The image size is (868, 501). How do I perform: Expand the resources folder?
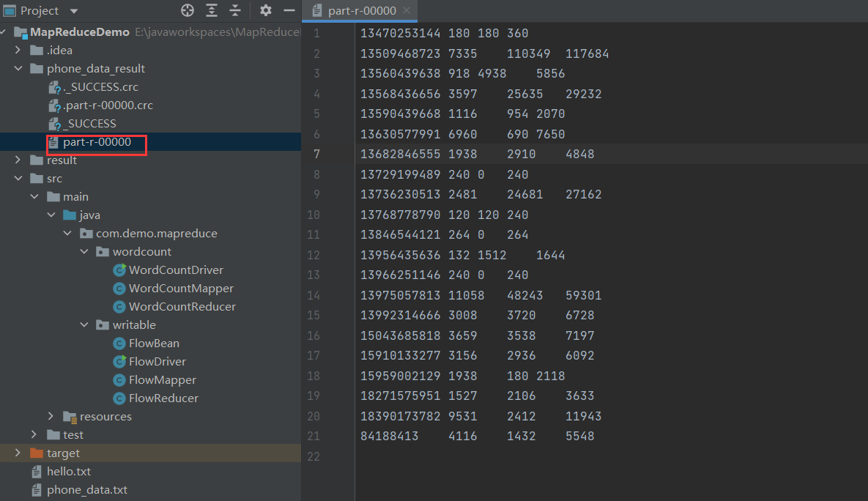pos(51,416)
